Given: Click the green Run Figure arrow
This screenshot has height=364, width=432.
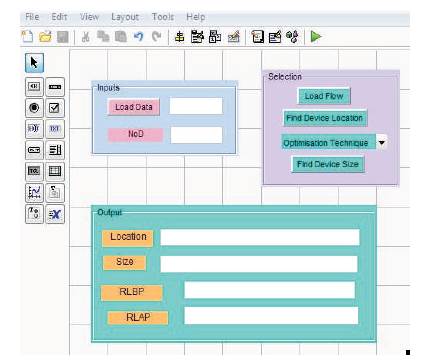Looking at the screenshot, I should coord(315,36).
